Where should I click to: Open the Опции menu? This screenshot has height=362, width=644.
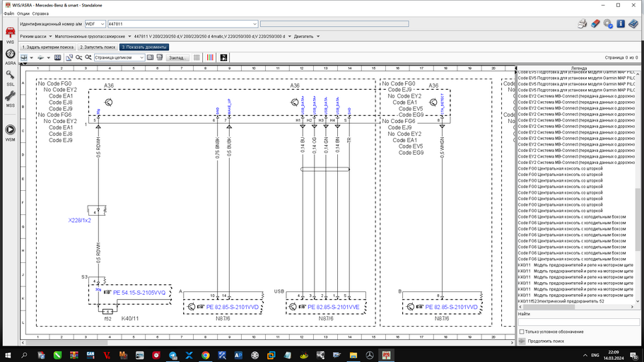coord(23,13)
